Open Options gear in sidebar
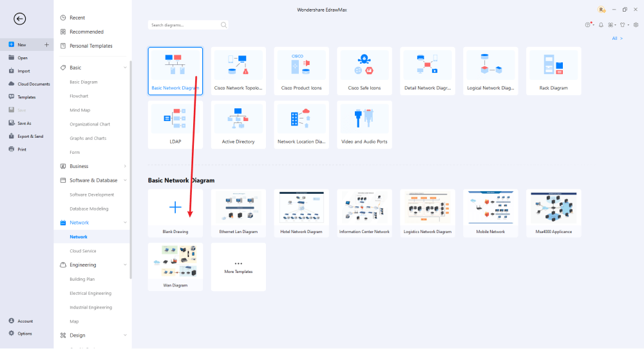The height and width of the screenshot is (349, 644). coord(11,334)
